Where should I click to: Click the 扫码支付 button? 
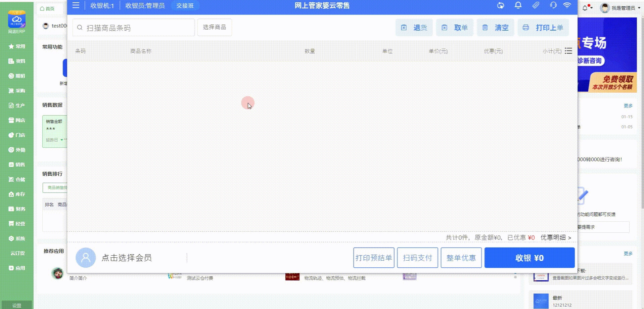coord(417,258)
